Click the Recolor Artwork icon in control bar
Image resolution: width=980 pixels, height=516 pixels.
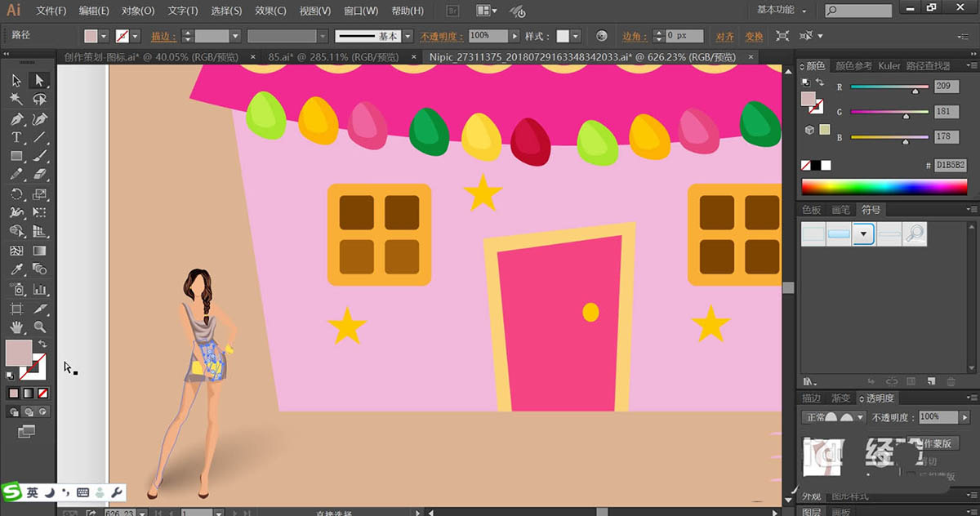point(602,36)
